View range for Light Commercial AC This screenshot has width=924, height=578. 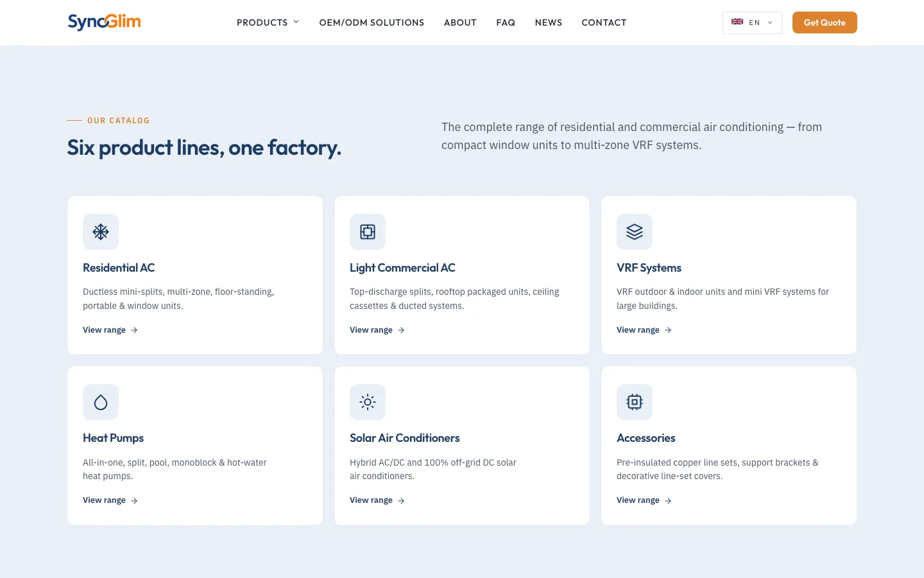[x=377, y=330]
